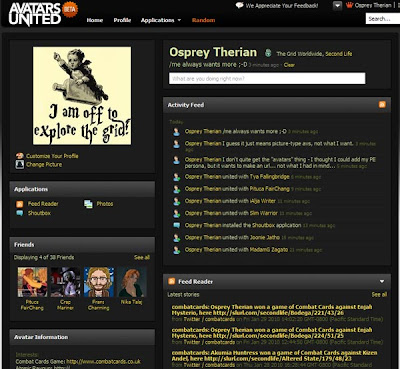The image size is (400, 369).
Task: Click into the Search field
Action: tap(383, 19)
